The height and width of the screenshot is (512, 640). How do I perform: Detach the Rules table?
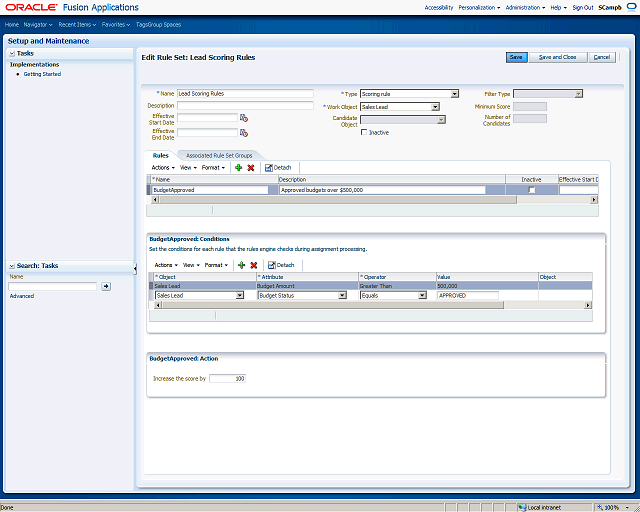pyautogui.click(x=278, y=167)
